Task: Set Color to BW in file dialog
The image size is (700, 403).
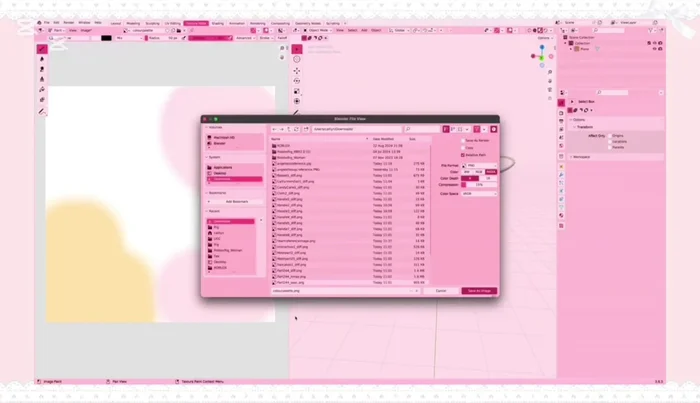Action: [x=467, y=172]
